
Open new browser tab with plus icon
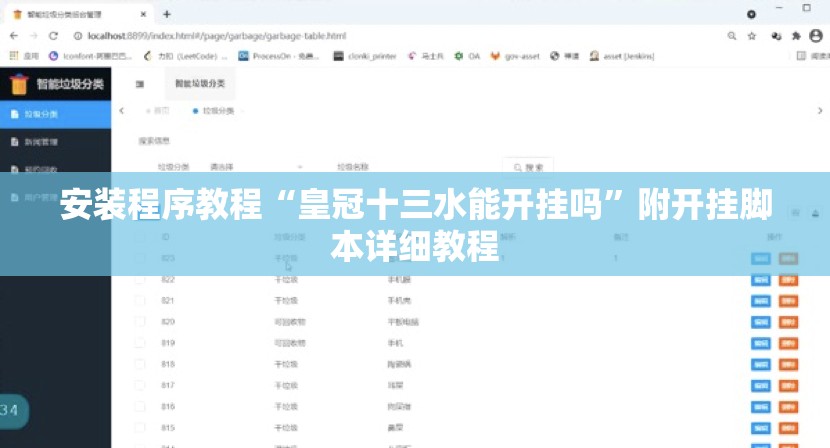pyautogui.click(x=167, y=14)
